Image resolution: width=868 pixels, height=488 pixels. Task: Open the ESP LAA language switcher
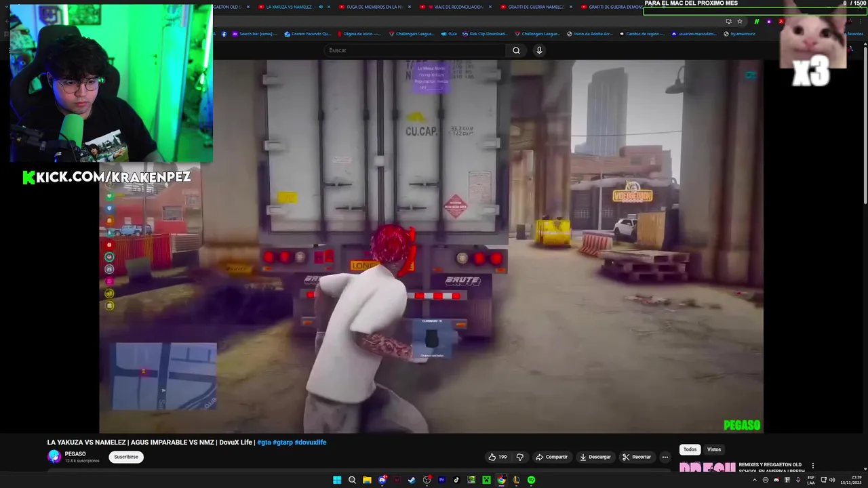[x=811, y=480]
